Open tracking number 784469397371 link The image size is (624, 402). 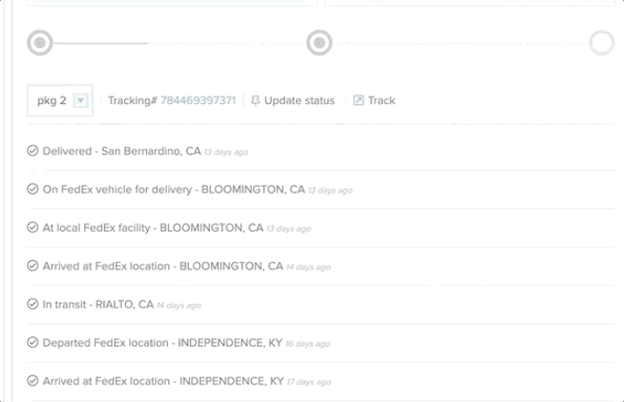coord(198,100)
